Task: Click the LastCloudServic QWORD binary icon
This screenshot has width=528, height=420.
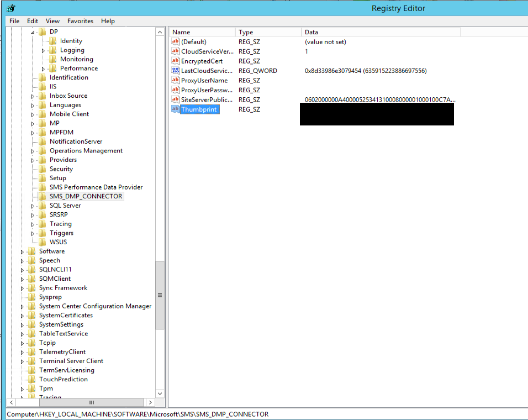Action: (x=176, y=70)
